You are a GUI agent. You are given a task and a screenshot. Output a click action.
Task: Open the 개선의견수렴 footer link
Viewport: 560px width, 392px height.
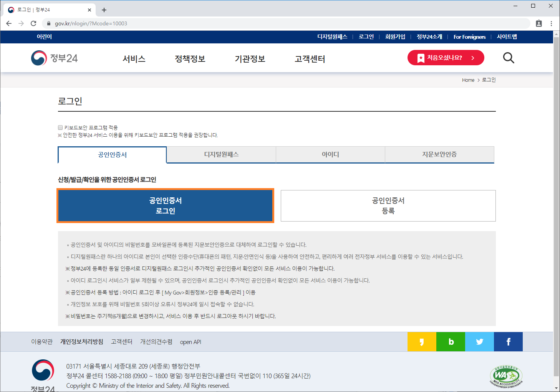[x=156, y=342]
